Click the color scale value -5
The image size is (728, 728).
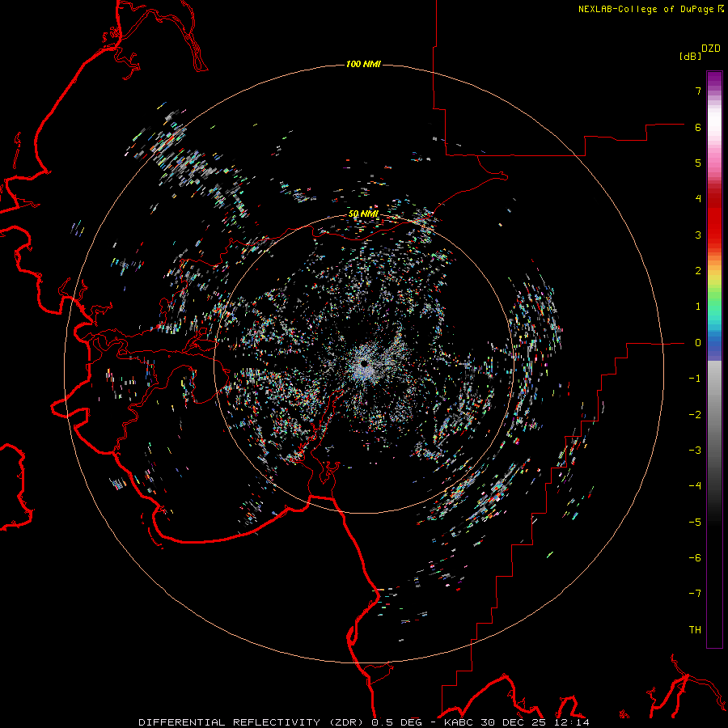[695, 523]
